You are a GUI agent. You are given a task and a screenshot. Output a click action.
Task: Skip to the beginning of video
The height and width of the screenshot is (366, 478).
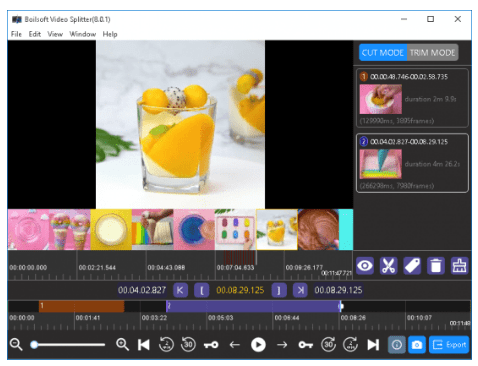coord(144,345)
